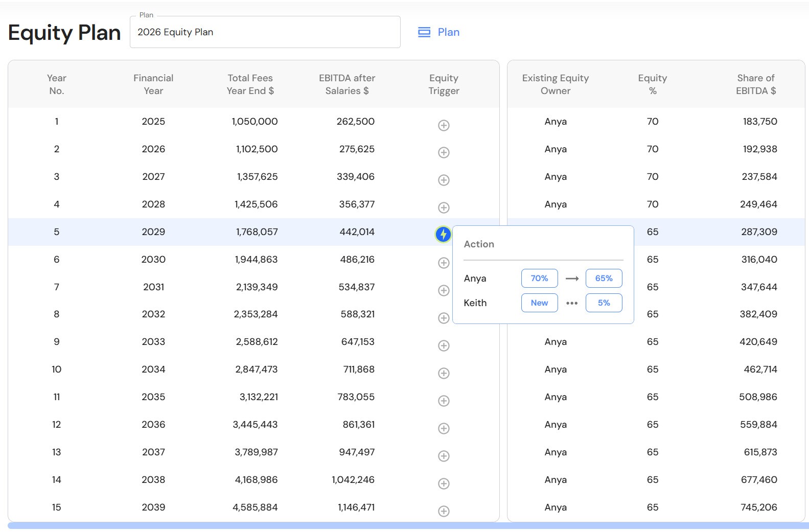809x532 pixels.
Task: Click the plus trigger icon for 2036
Action: click(x=444, y=429)
